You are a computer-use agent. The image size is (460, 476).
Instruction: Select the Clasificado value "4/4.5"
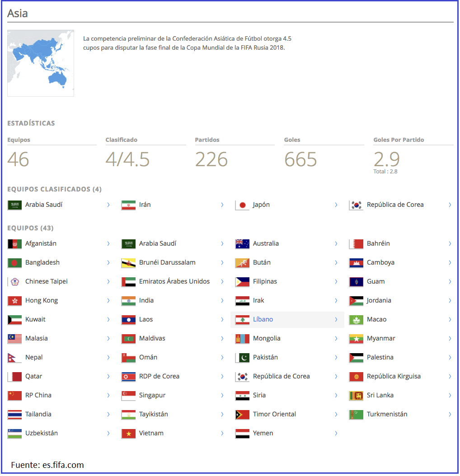tap(127, 159)
